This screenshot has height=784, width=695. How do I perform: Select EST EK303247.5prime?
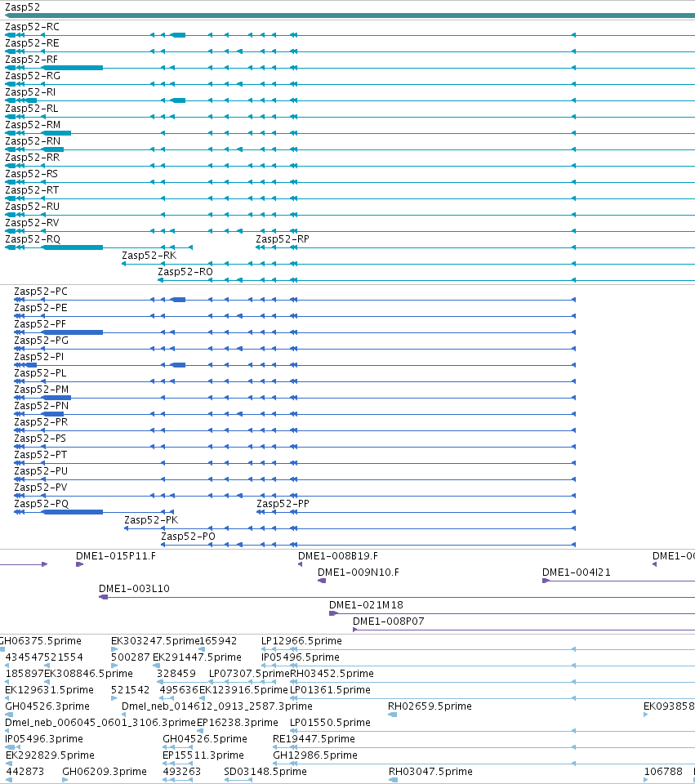pyautogui.click(x=155, y=641)
